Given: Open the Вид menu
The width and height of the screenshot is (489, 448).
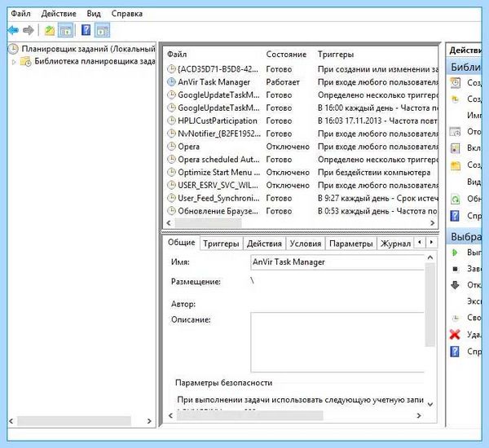Looking at the screenshot, I should 94,14.
